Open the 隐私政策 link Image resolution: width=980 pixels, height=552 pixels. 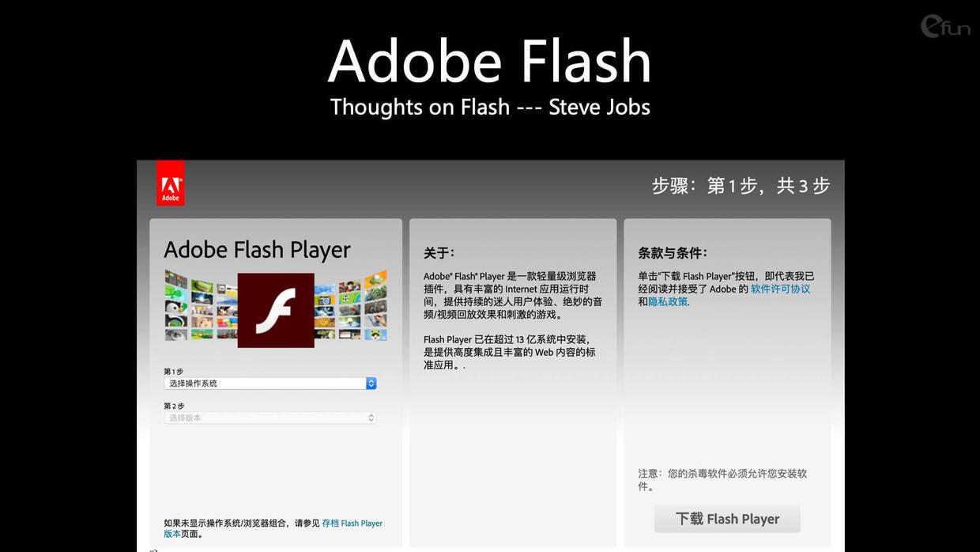(x=668, y=301)
